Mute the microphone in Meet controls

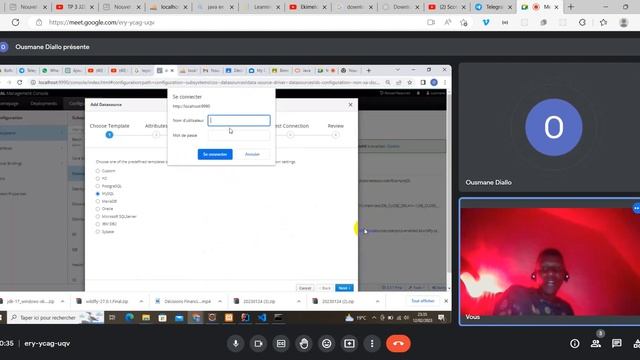236,344
